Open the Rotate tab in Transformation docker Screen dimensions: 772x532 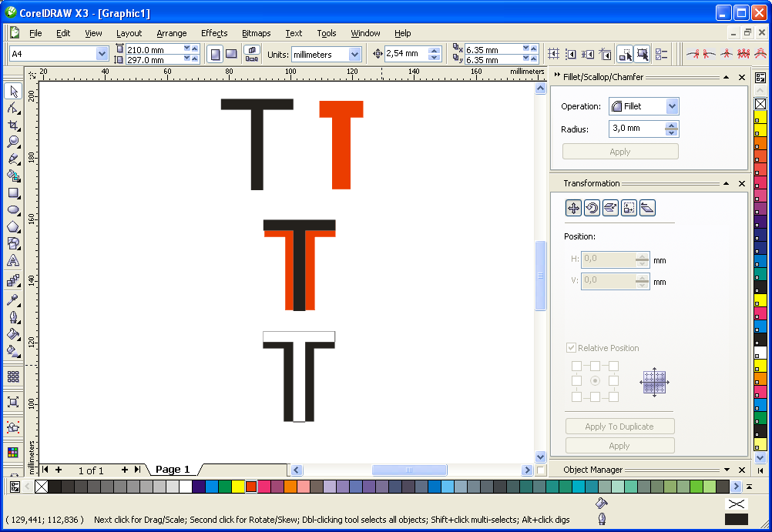[592, 208]
